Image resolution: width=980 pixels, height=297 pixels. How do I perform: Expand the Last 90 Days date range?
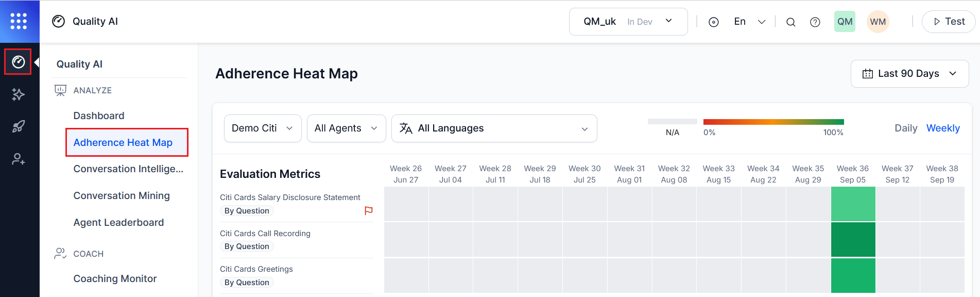909,74
